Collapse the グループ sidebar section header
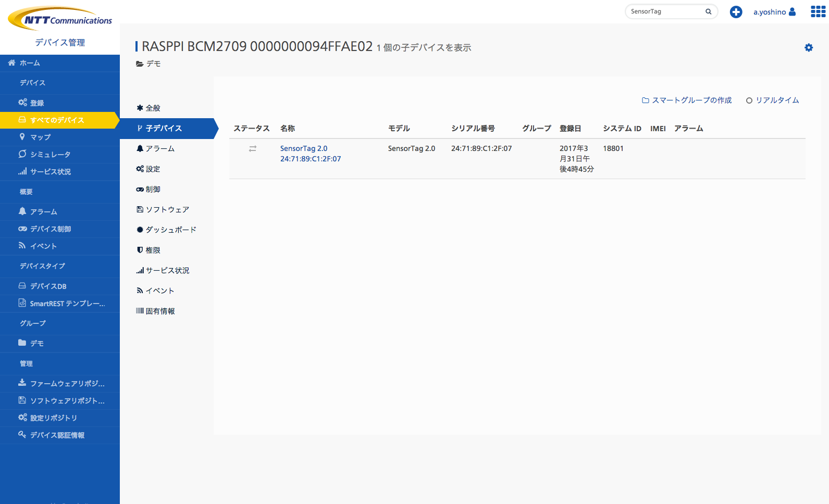This screenshot has height=504, width=829. pyautogui.click(x=60, y=323)
